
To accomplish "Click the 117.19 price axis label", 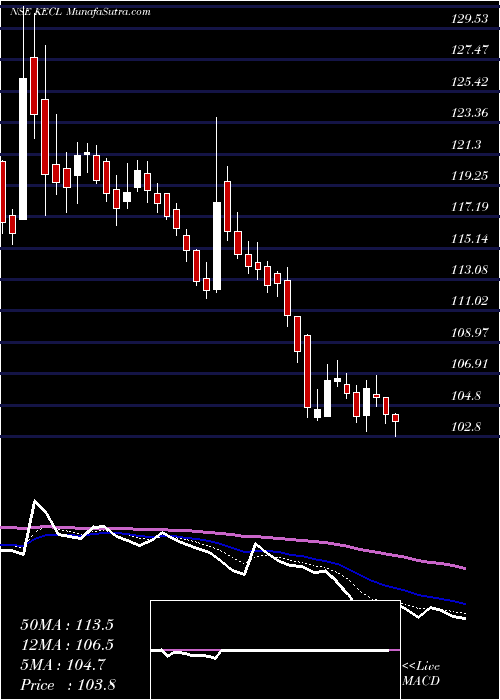I will pyautogui.click(x=469, y=207).
